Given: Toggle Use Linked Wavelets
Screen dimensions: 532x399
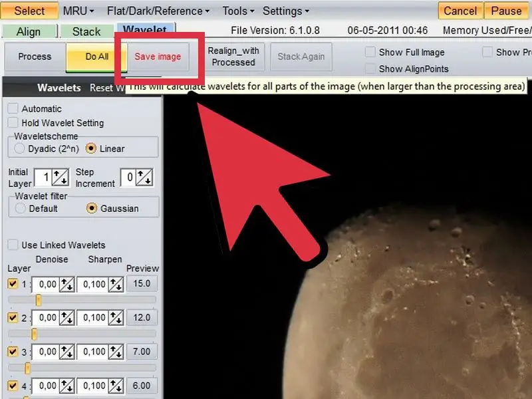Looking at the screenshot, I should pyautogui.click(x=13, y=245).
